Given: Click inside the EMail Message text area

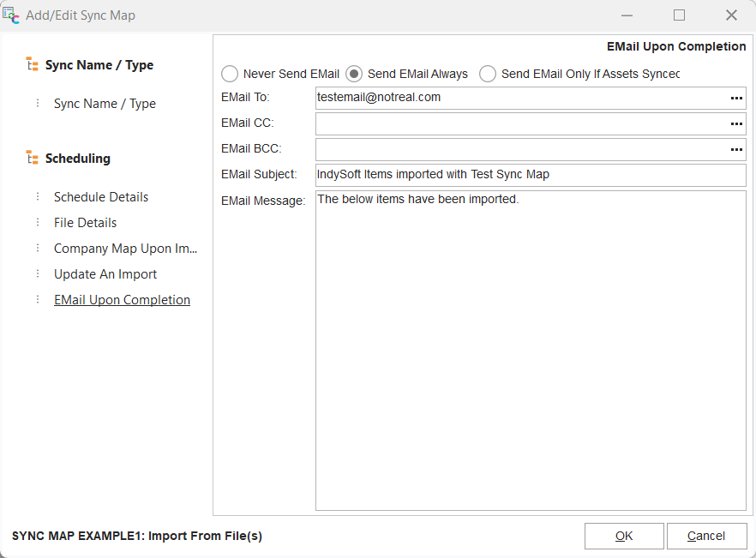Looking at the screenshot, I should pos(530,350).
